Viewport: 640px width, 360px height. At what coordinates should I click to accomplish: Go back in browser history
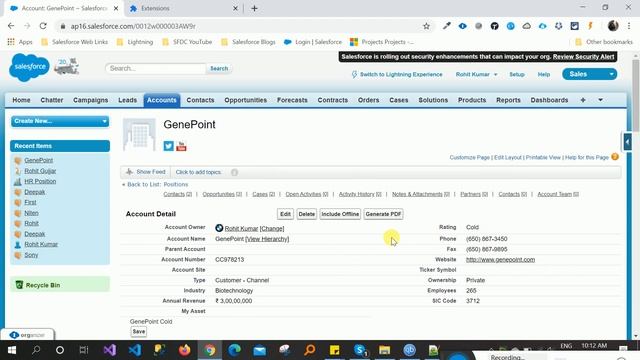click(x=11, y=26)
